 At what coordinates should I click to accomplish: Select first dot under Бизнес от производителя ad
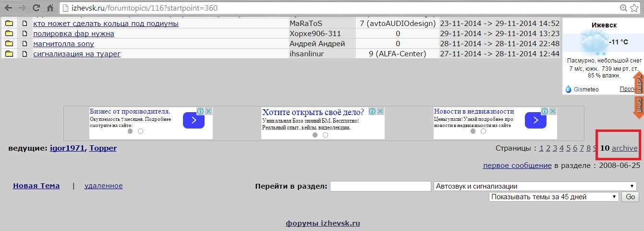(131, 131)
